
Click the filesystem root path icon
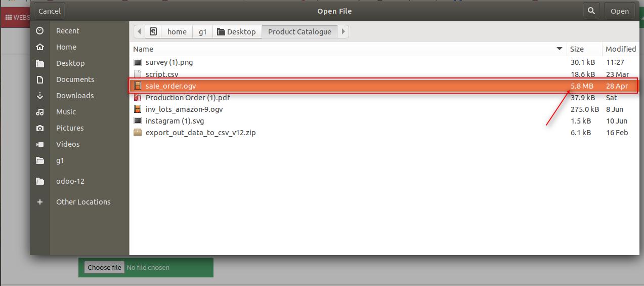[153, 31]
